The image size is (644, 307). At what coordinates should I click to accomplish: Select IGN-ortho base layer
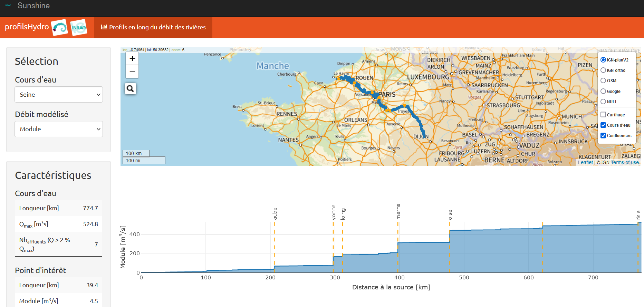pos(603,70)
